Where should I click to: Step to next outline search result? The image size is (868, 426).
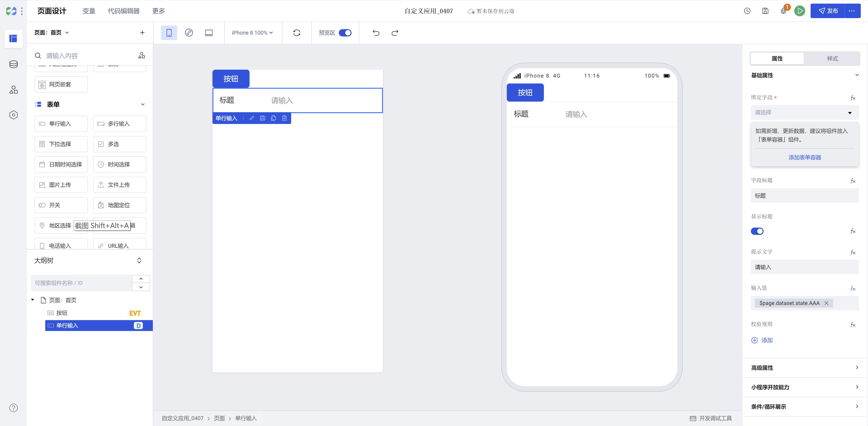point(141,287)
